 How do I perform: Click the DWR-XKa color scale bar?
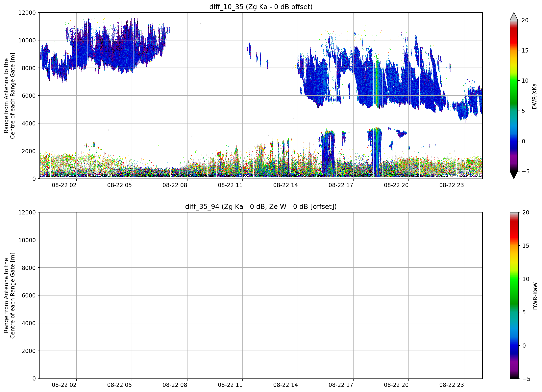(x=514, y=96)
